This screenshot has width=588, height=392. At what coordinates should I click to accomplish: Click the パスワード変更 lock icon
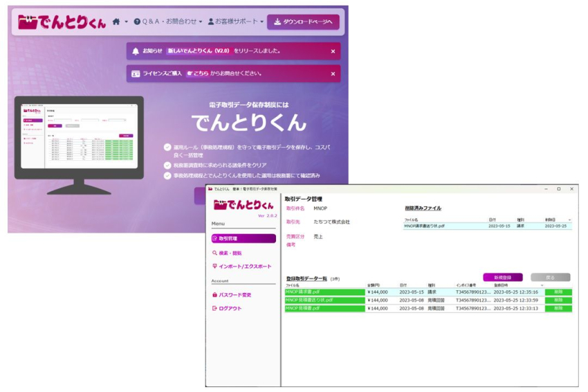(215, 294)
